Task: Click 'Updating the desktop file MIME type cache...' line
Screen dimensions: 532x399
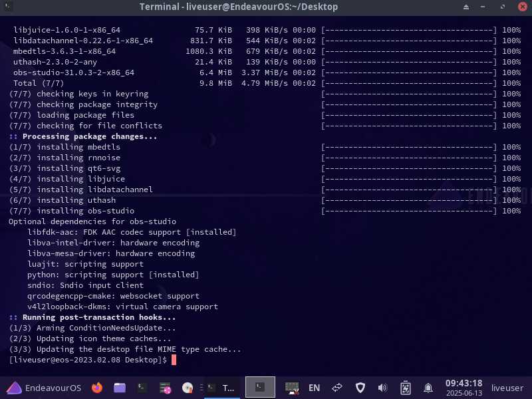Action: pos(125,349)
